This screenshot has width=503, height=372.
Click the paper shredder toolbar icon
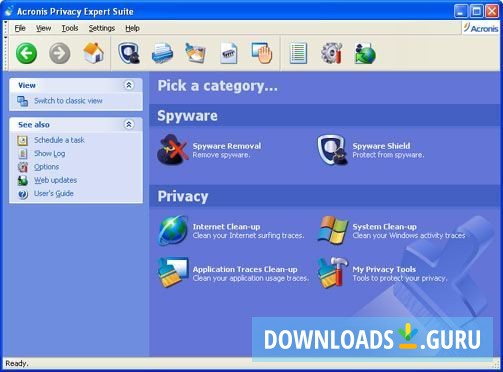[162, 53]
